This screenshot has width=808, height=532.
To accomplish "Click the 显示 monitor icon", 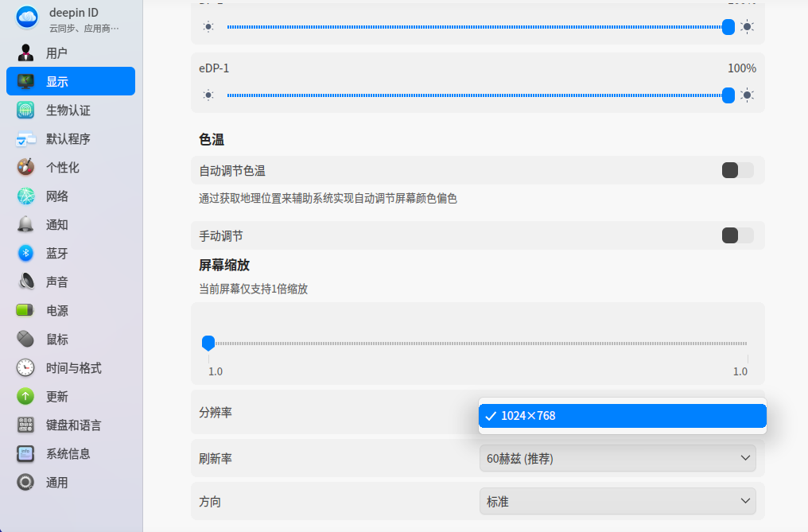I will [x=25, y=81].
